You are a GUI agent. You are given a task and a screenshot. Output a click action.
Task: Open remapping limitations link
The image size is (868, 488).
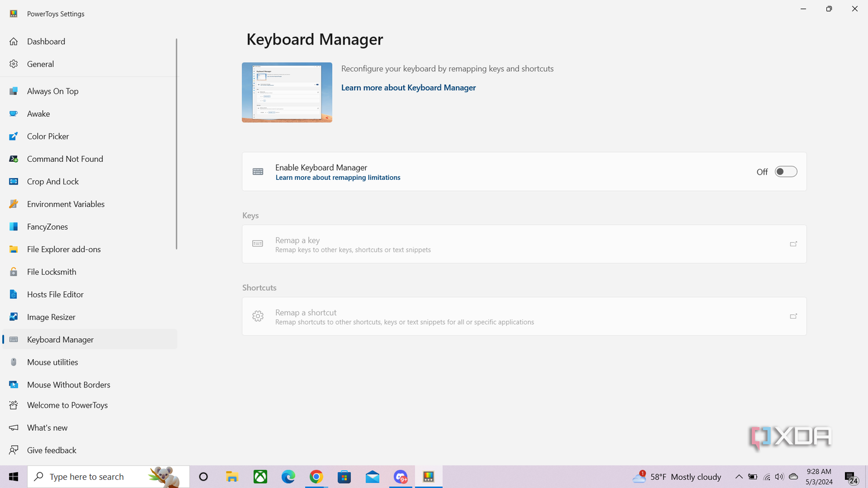point(338,178)
